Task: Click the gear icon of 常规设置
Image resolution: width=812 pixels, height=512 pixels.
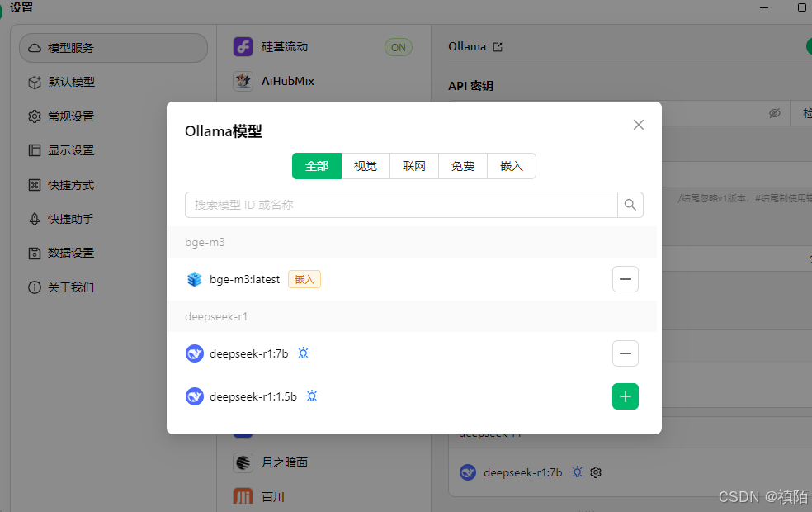Action: [35, 116]
